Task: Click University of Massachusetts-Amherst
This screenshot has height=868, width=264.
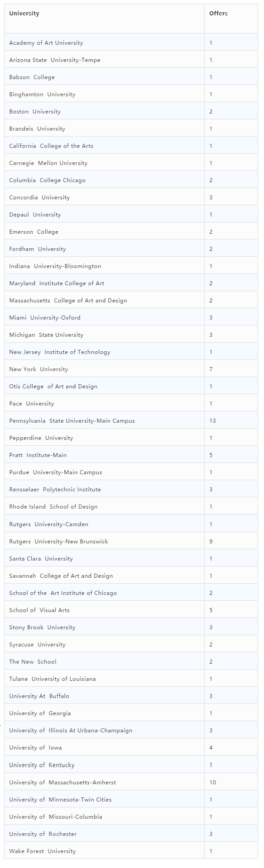Action: pos(62,782)
